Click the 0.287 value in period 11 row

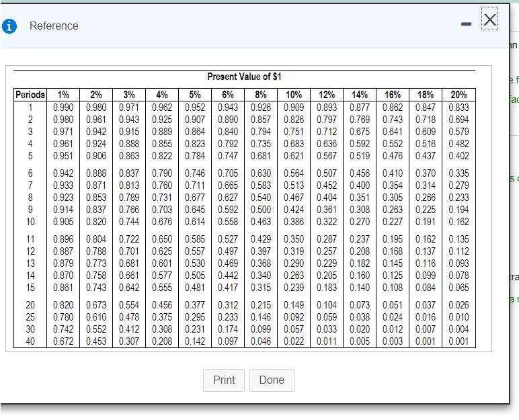[327, 239]
